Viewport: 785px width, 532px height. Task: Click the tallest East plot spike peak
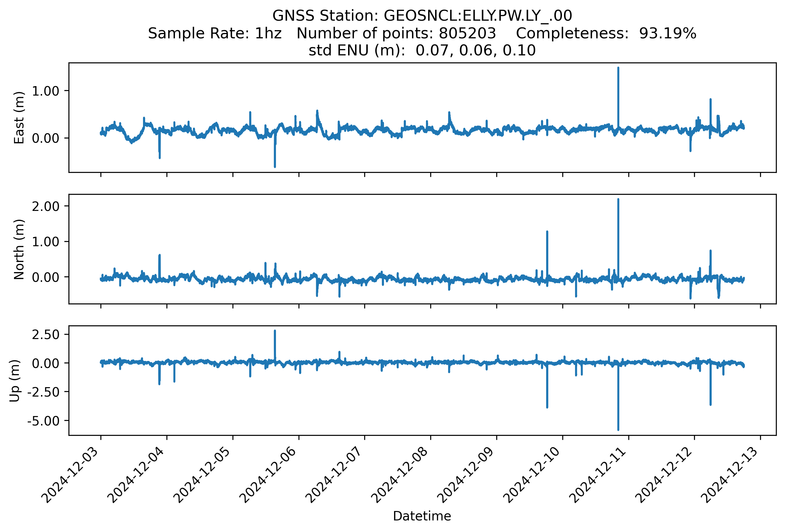point(618,68)
